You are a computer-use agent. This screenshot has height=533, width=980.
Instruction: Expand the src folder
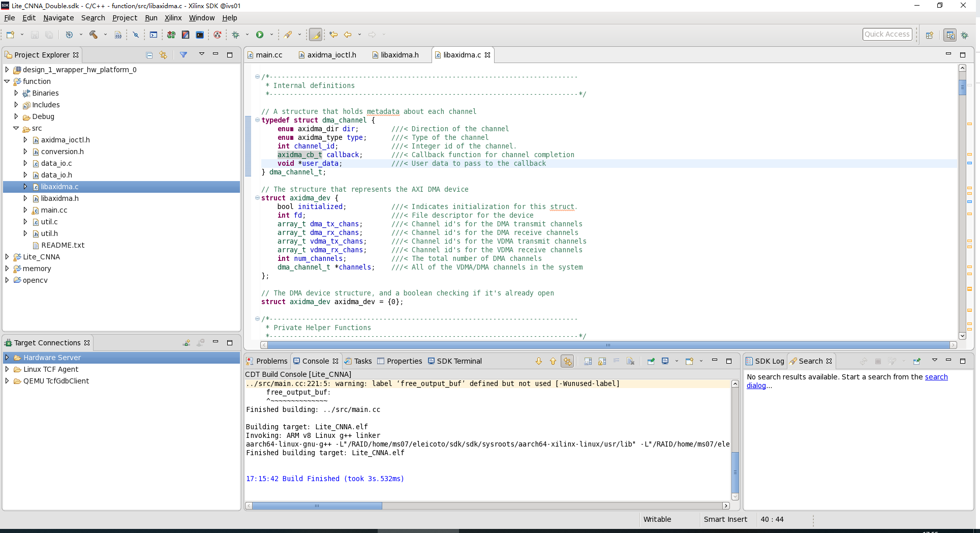click(x=16, y=128)
